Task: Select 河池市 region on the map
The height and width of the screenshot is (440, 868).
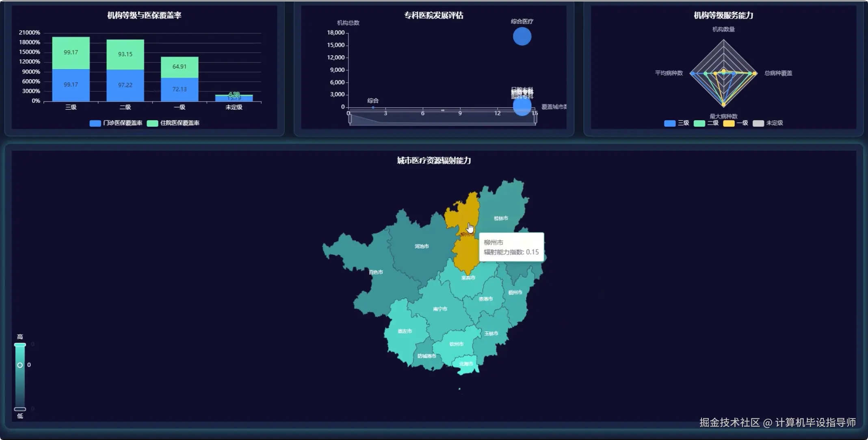Action: (x=422, y=246)
